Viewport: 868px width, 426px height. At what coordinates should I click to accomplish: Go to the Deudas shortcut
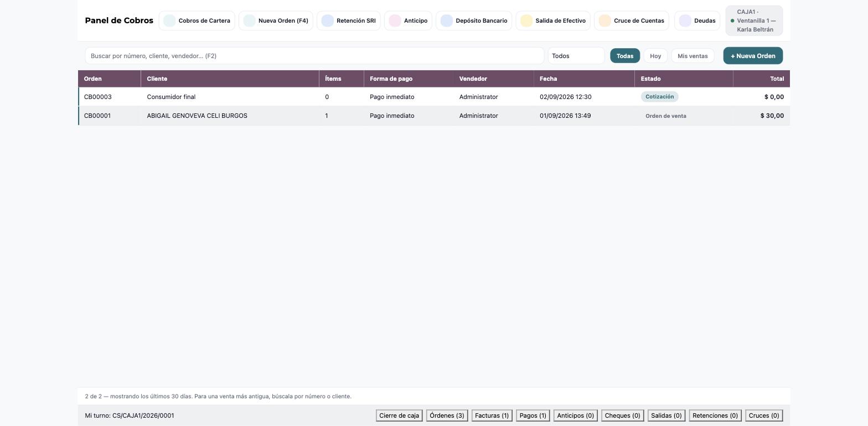(697, 20)
